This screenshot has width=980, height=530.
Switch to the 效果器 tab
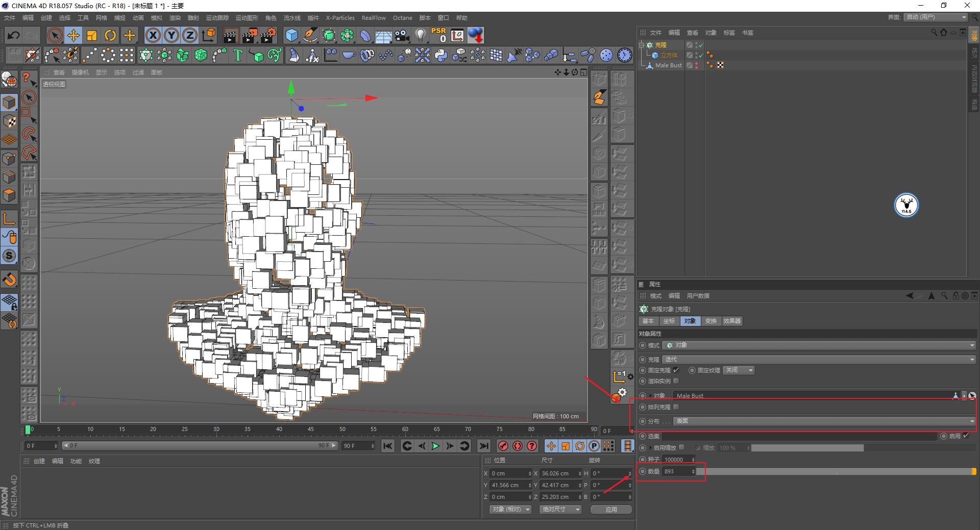[x=732, y=321]
